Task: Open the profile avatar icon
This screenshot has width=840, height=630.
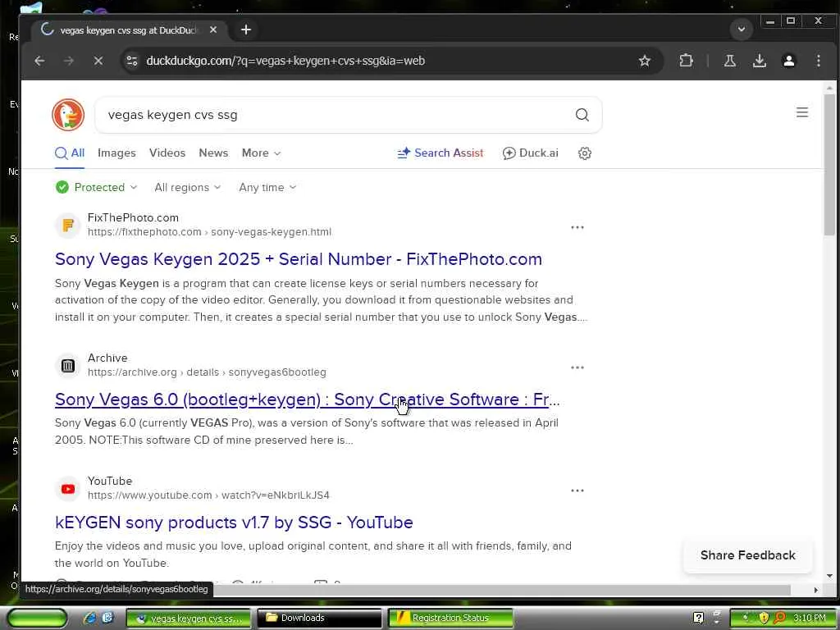Action: coord(788,61)
